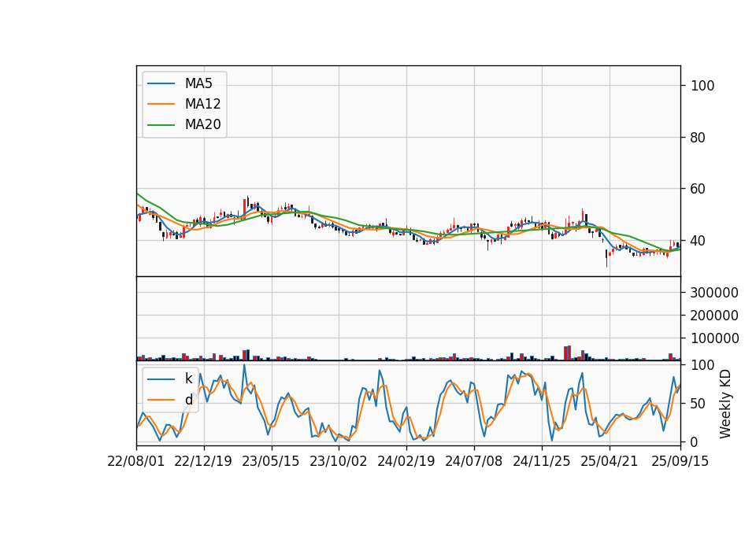Click the 23/10/02 date tick label
The height and width of the screenshot is (543, 756).
pos(338,461)
